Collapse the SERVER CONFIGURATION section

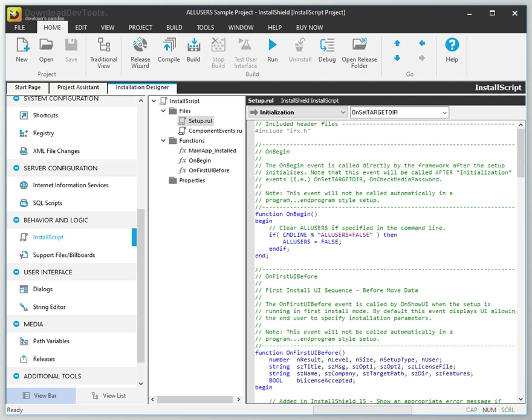click(x=16, y=168)
